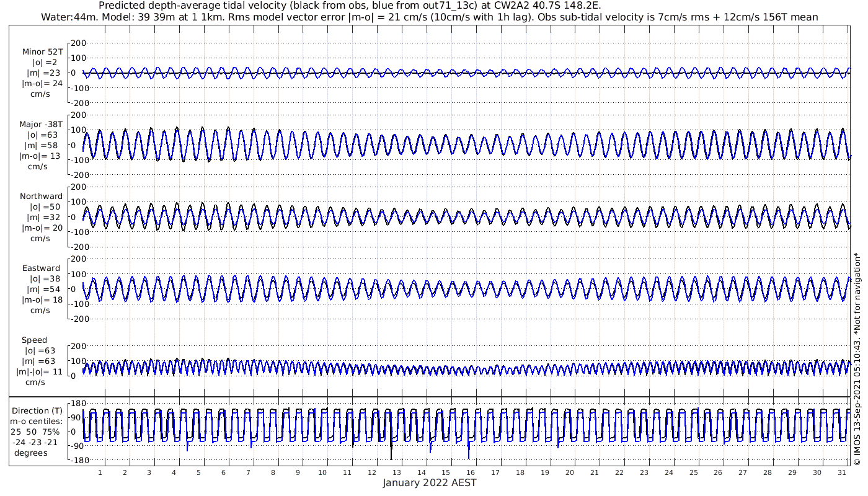Select the 'Major -38T' panel label
This screenshot has width=868, height=496.
tap(41, 124)
